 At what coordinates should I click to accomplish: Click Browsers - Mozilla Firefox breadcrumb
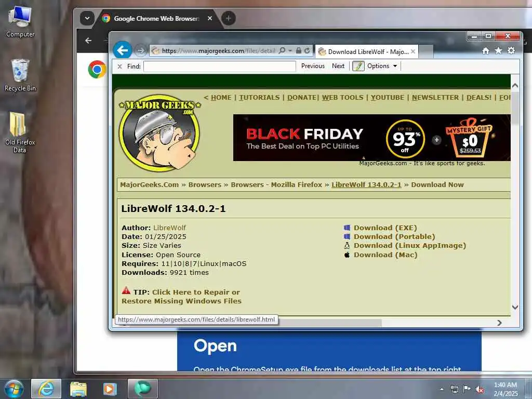click(x=276, y=184)
